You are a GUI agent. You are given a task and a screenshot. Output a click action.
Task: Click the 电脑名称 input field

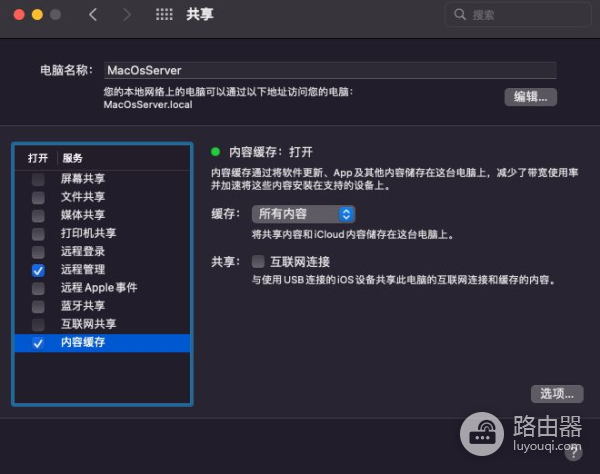click(330, 70)
